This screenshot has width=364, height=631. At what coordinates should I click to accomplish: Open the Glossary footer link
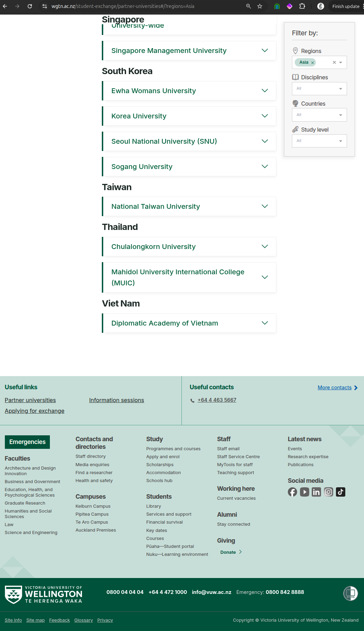click(83, 620)
